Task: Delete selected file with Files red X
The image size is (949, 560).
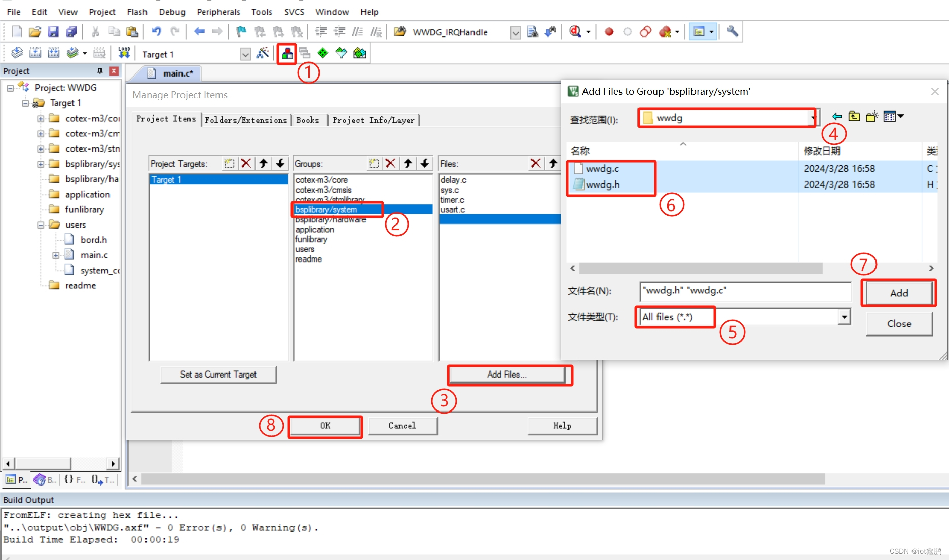Action: [535, 163]
